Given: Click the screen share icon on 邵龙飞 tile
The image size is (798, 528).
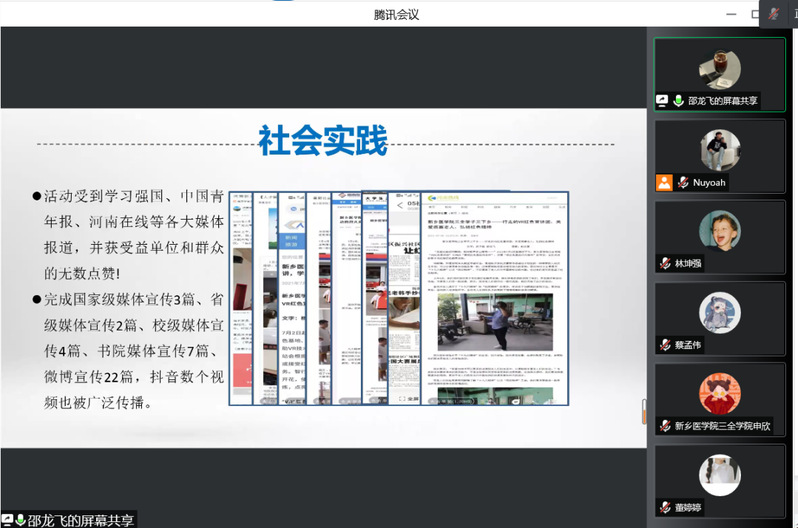Looking at the screenshot, I should (662, 101).
